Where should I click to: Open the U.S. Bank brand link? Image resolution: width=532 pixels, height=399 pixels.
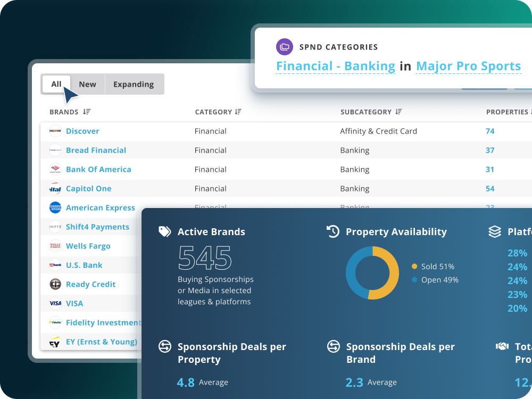click(x=84, y=265)
